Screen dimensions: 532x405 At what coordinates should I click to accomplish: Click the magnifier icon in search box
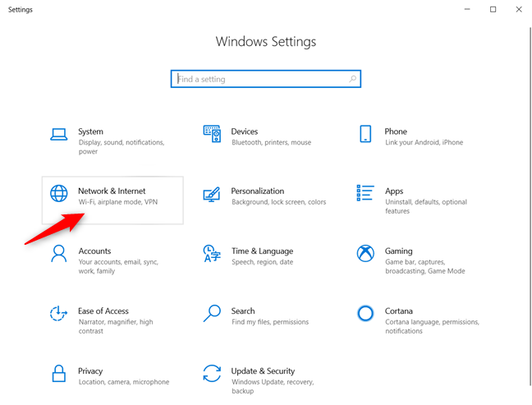(x=352, y=79)
